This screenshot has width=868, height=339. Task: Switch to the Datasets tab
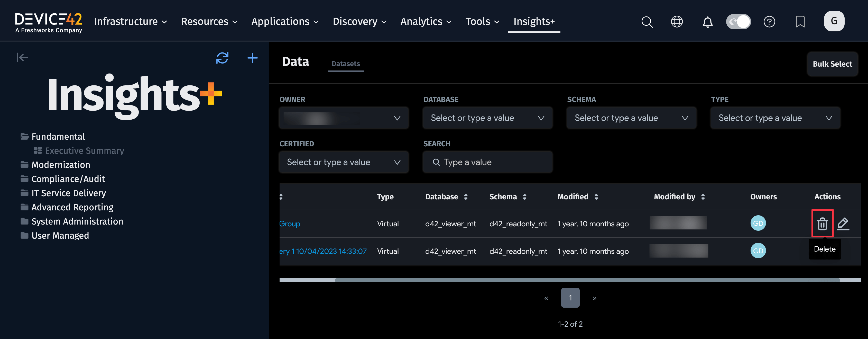point(346,64)
